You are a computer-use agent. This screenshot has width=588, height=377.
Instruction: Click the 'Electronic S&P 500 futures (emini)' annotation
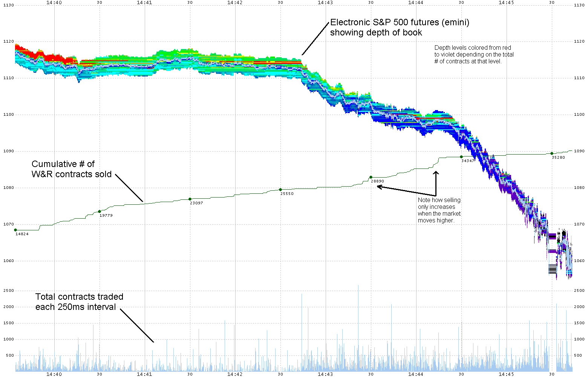400,28
